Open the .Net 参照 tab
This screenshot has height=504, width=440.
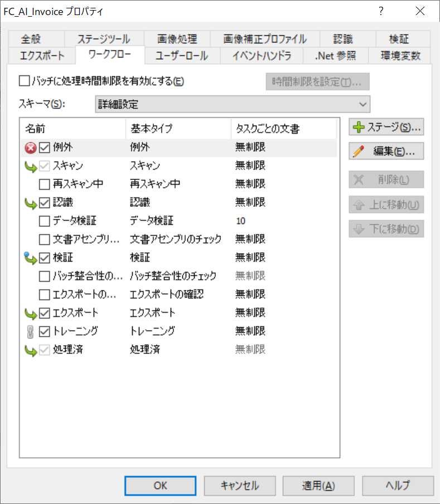click(336, 56)
